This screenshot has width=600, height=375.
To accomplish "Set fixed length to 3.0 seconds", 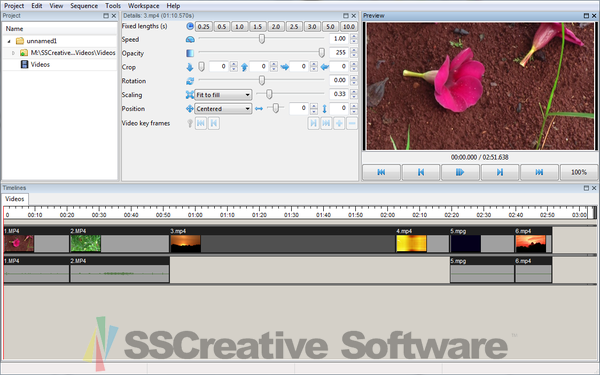I will [312, 26].
